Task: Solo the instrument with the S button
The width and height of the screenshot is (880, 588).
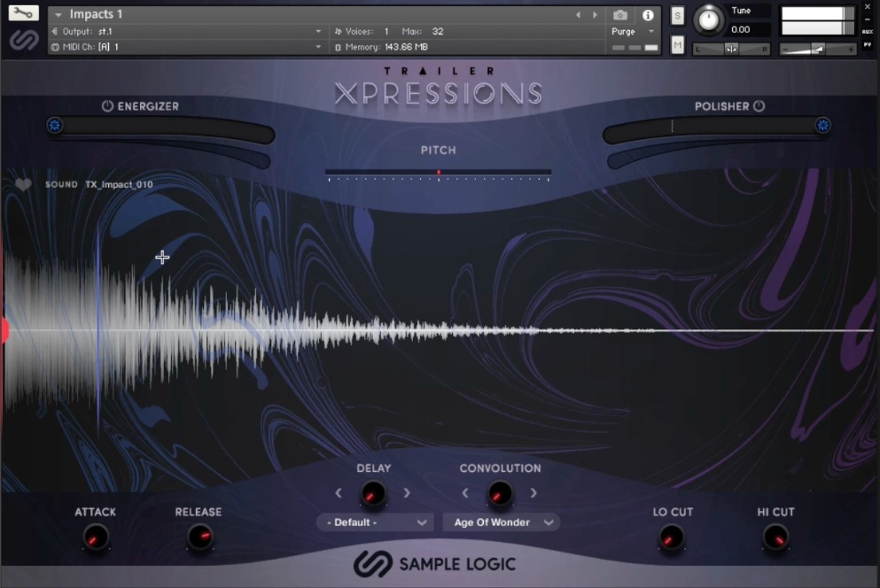Action: point(677,16)
